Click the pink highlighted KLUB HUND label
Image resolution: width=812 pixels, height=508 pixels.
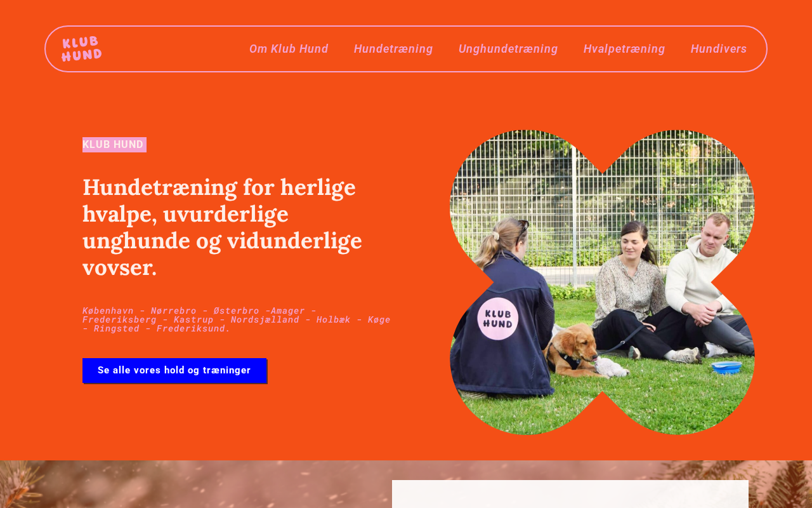tap(114, 145)
